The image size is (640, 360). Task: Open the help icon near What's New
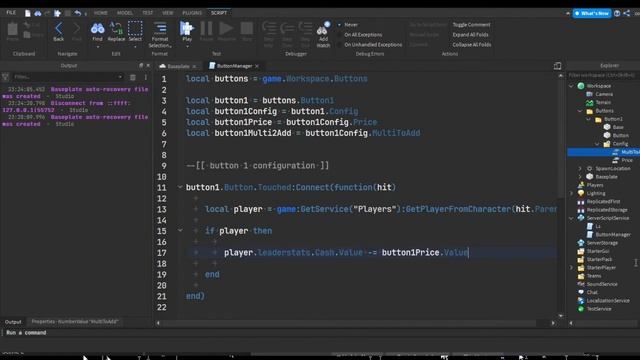tap(617, 13)
